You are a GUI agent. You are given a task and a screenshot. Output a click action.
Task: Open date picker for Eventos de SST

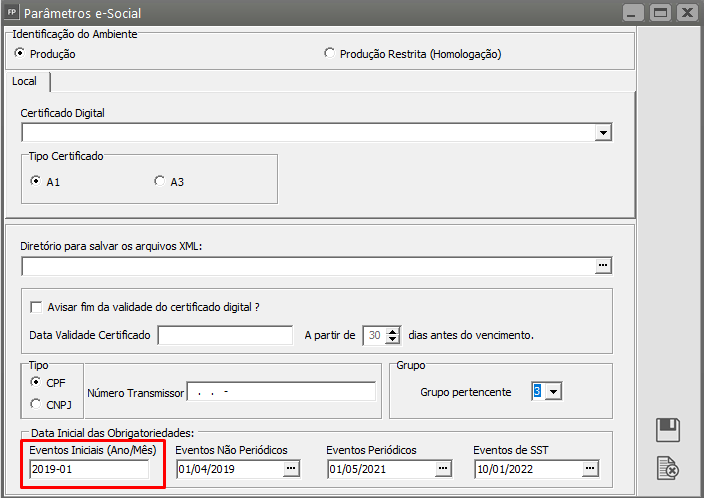pos(590,469)
